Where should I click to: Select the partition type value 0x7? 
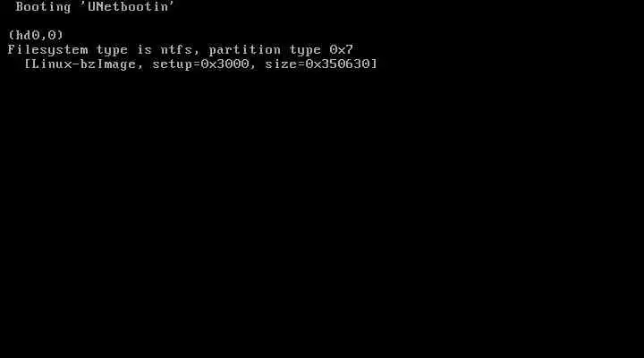click(342, 50)
